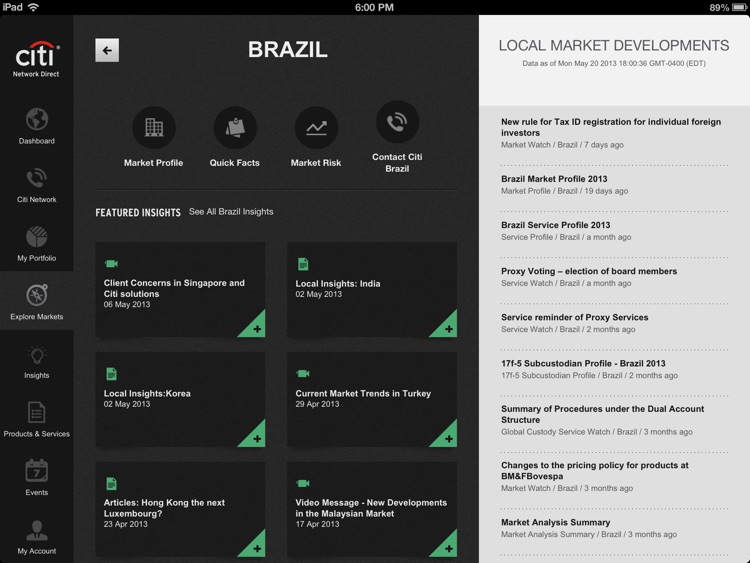Tap the 6:00 PM clock
This screenshot has width=750, height=563.
375,8
